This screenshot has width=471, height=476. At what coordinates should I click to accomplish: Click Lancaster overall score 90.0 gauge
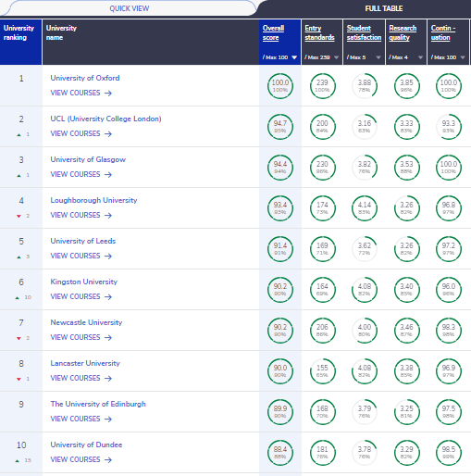[280, 371]
